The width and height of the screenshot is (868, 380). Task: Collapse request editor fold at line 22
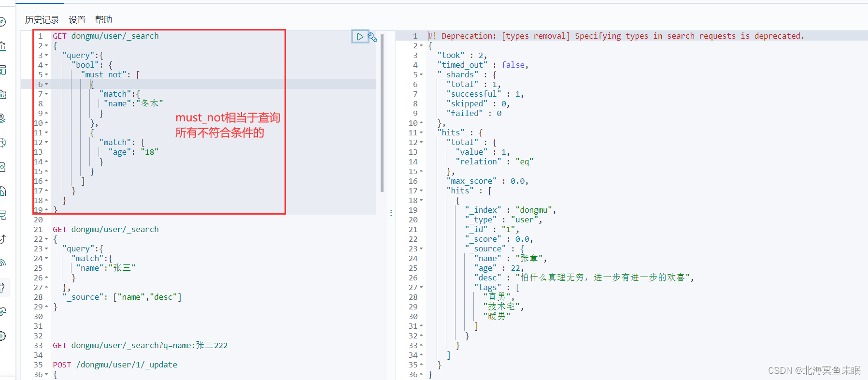[46, 239]
